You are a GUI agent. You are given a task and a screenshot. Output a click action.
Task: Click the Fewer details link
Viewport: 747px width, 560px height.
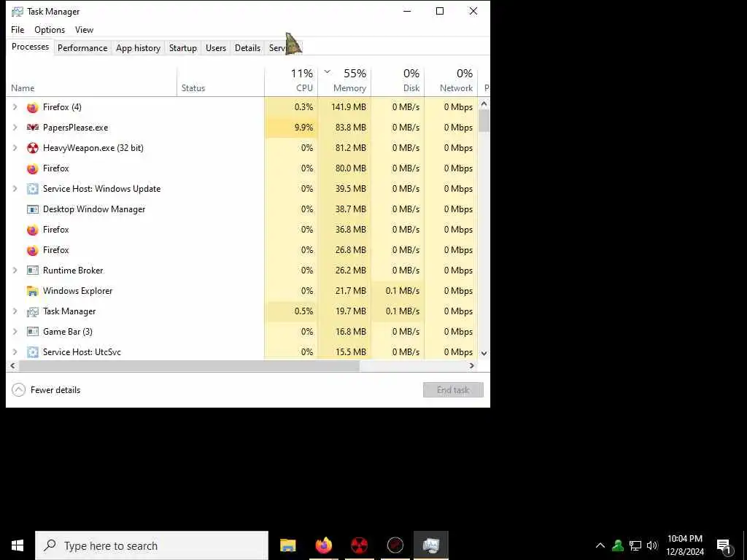coord(55,390)
